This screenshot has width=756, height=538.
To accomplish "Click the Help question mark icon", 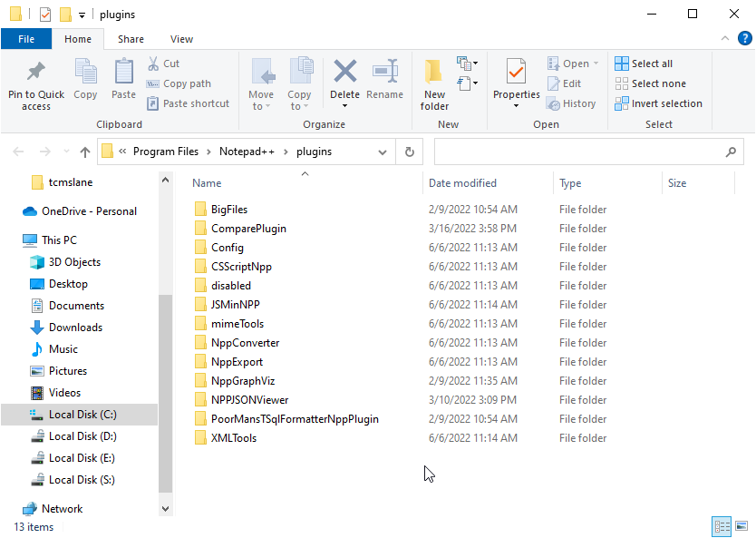I will [745, 38].
